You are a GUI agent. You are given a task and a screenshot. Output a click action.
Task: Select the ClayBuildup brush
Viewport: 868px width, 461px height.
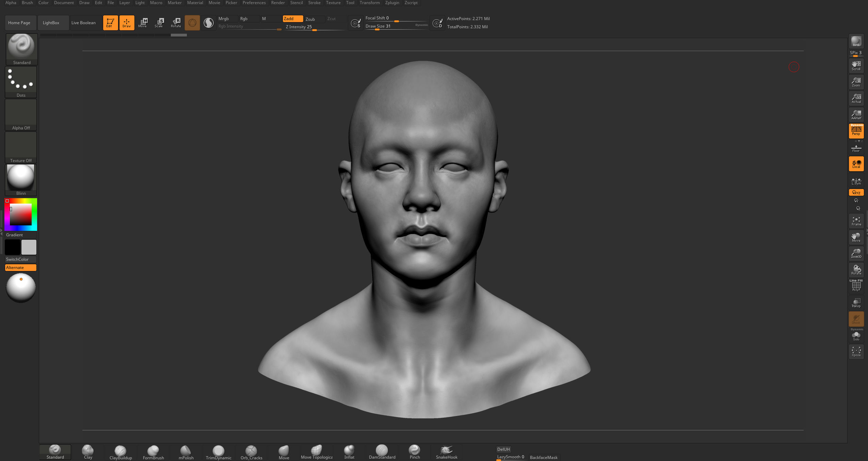click(x=120, y=452)
